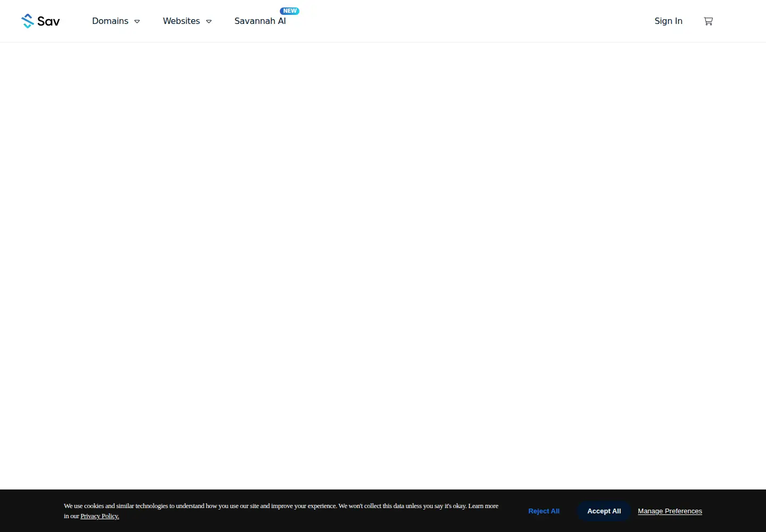Image resolution: width=766 pixels, height=532 pixels.
Task: Open the Privacy Policy link
Action: (99, 516)
